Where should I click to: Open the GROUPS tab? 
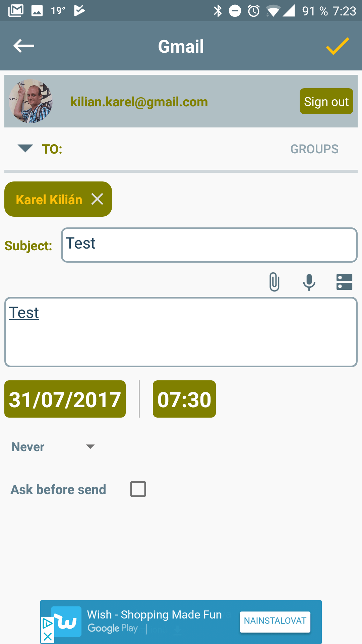tap(314, 149)
